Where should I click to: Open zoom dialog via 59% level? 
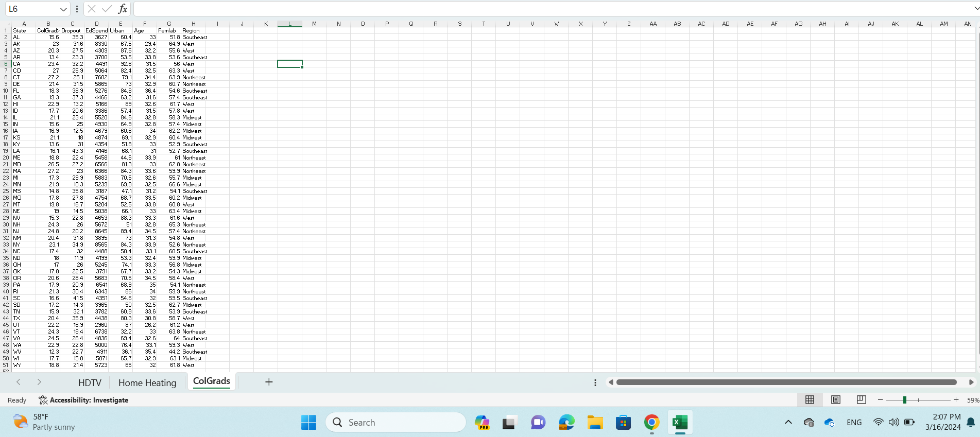[x=973, y=400]
